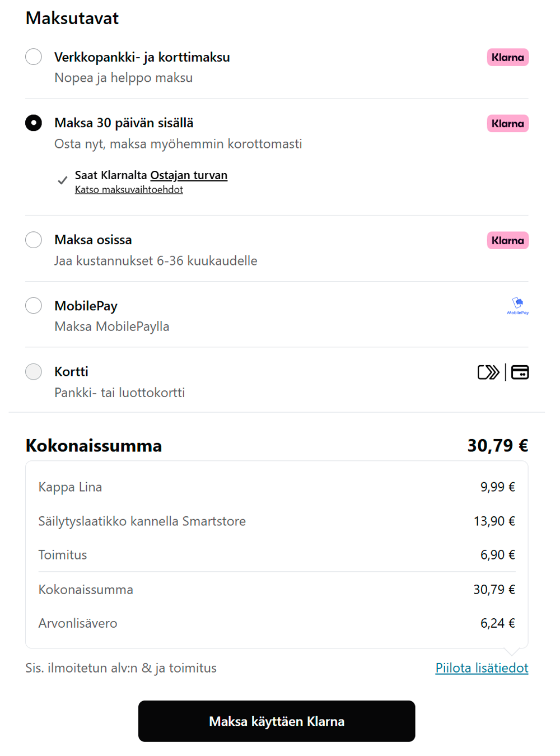The width and height of the screenshot is (560, 756).
Task: Choose the MobilePay radio button
Action: [x=34, y=306]
